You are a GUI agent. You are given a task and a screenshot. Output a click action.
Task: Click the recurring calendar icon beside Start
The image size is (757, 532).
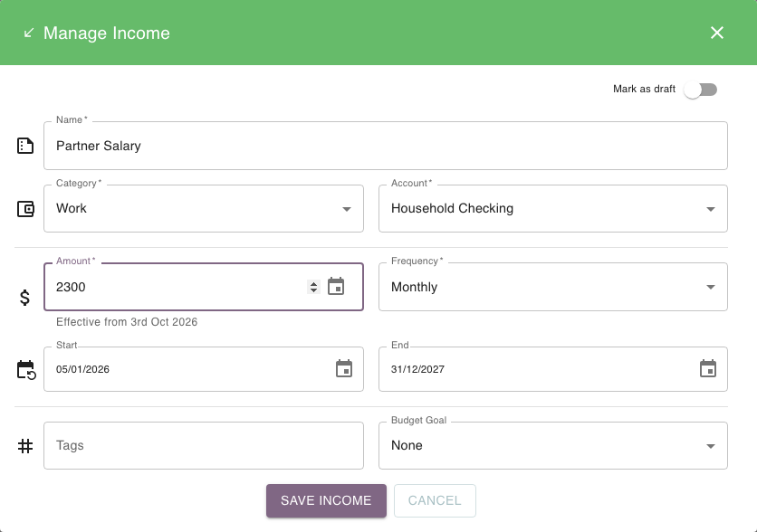pyautogui.click(x=26, y=370)
